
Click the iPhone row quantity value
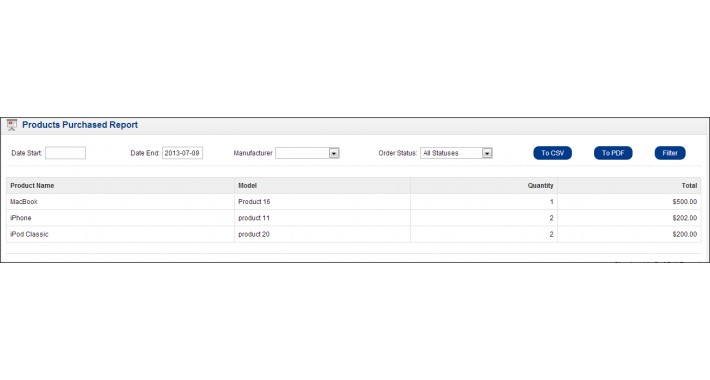click(552, 218)
